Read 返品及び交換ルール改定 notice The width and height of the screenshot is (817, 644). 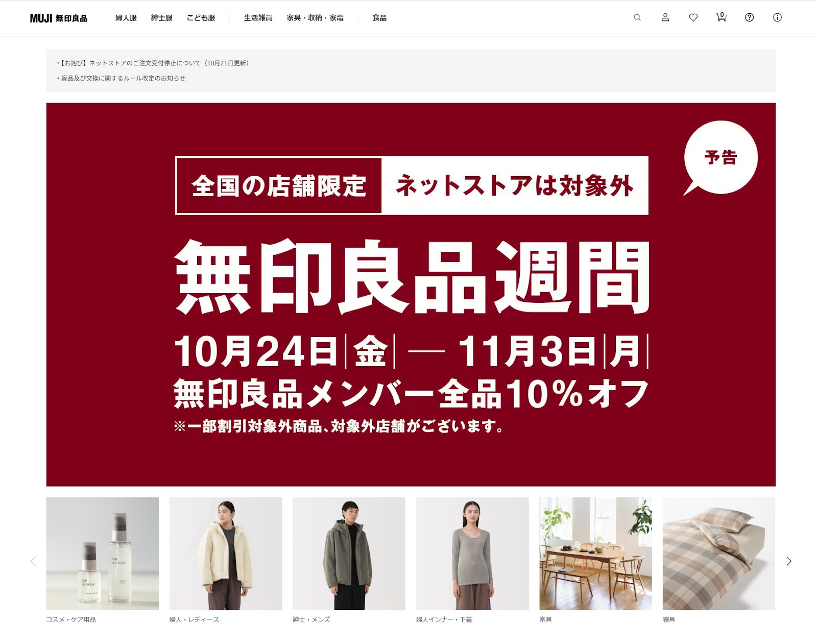click(x=121, y=78)
